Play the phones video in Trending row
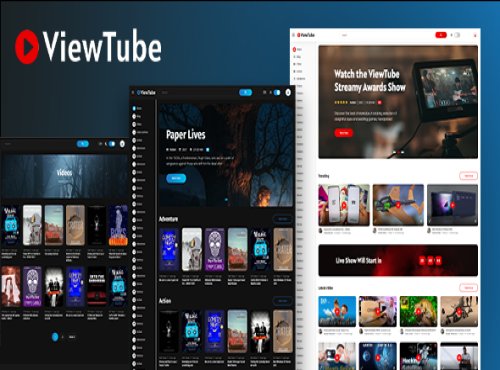Image resolution: width=500 pixels, height=370 pixels. 344,205
